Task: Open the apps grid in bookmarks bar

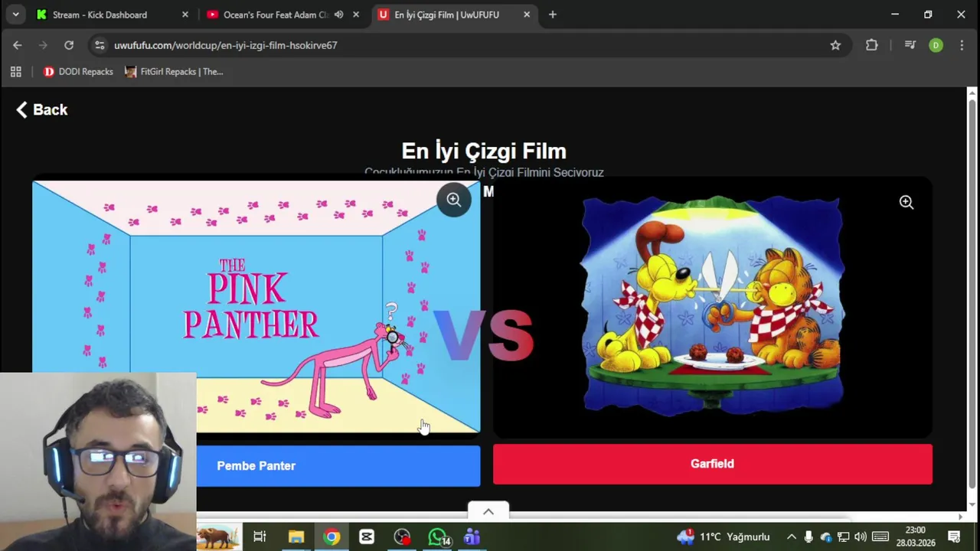Action: [x=15, y=72]
